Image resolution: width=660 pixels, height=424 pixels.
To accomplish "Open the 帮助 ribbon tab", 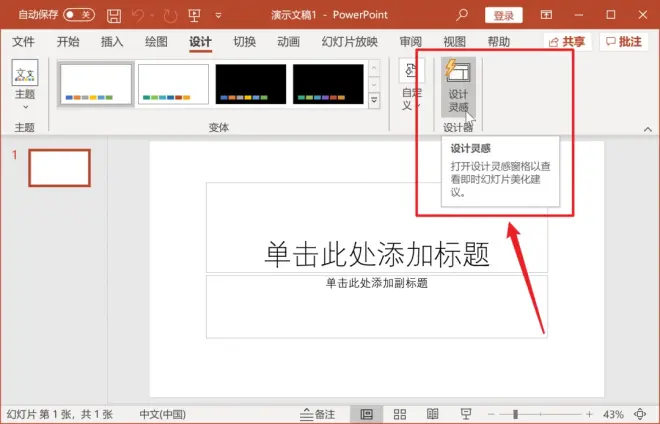I will tap(499, 42).
